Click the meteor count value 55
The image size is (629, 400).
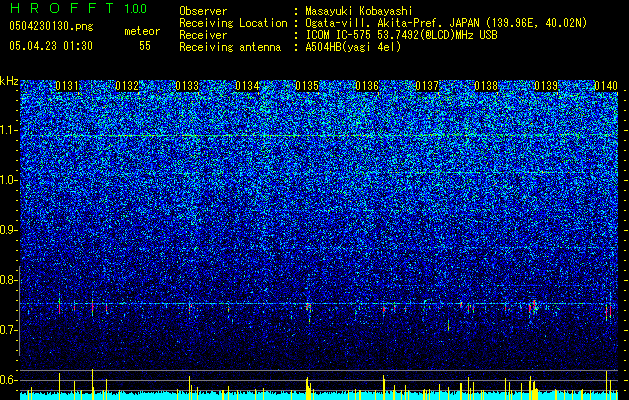click(145, 46)
